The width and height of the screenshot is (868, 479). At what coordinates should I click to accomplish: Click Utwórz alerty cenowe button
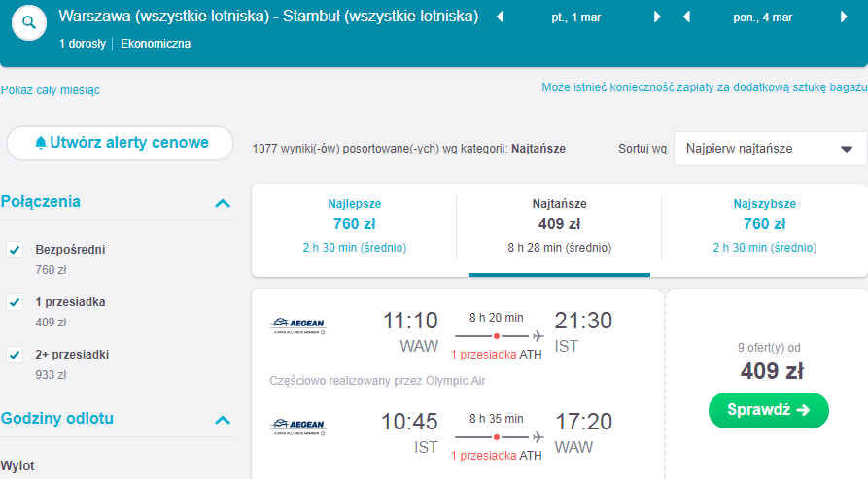click(121, 143)
